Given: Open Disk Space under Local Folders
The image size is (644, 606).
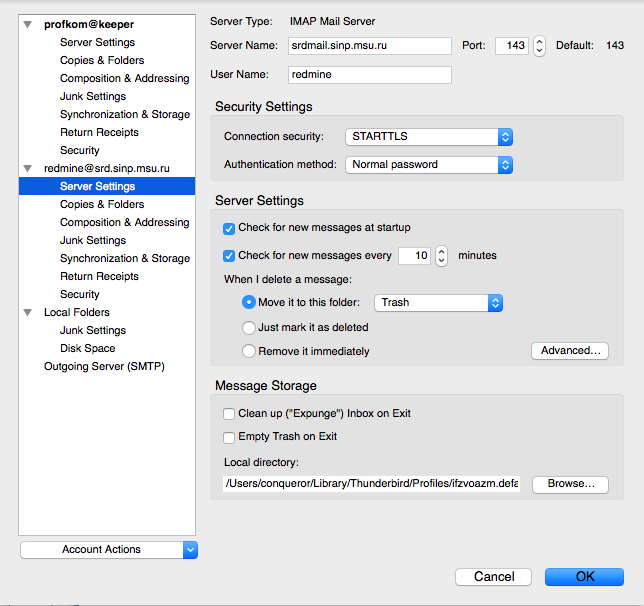Looking at the screenshot, I should 88,349.
